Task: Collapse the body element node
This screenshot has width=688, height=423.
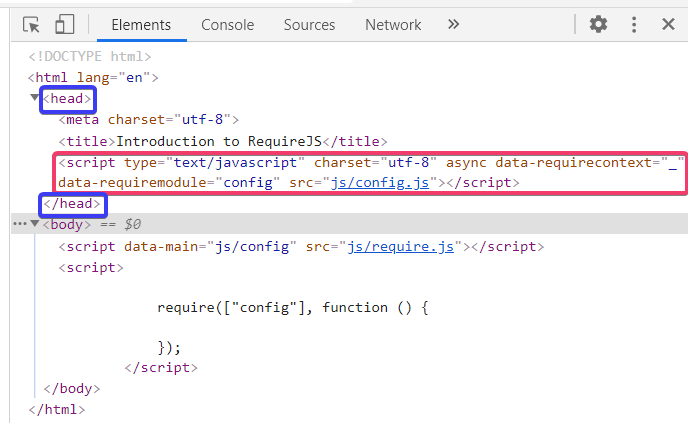Action: coord(35,224)
